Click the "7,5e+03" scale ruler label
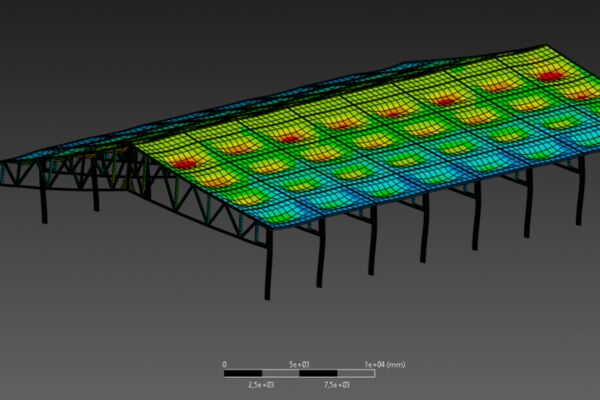The image size is (600, 400). point(337,385)
